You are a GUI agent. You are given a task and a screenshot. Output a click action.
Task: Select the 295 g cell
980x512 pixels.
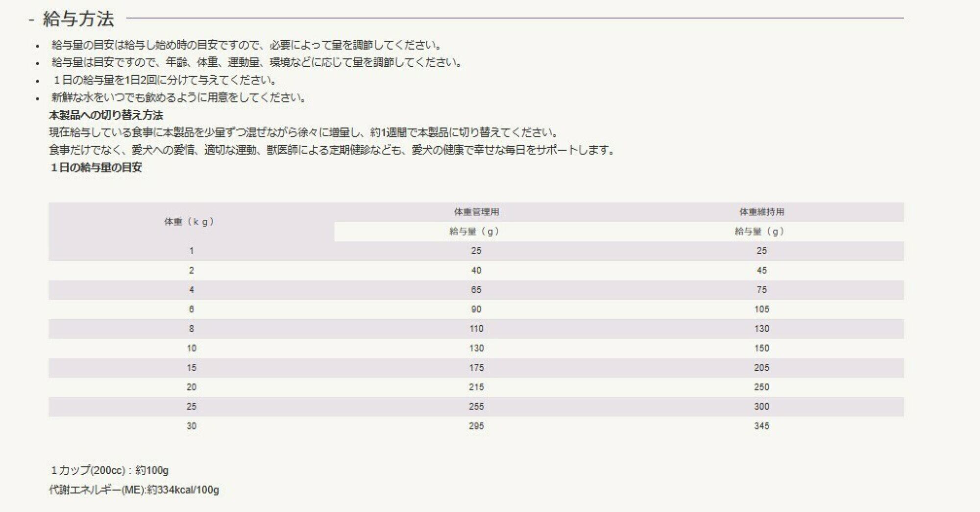pyautogui.click(x=476, y=426)
